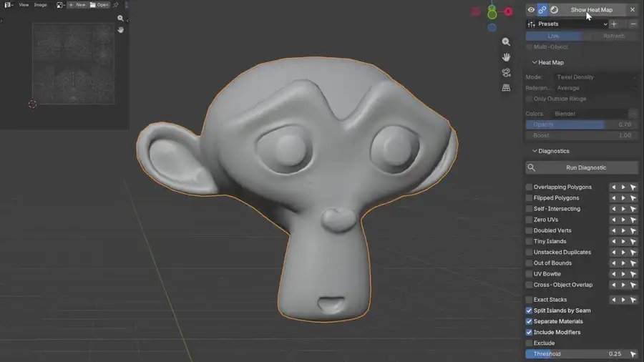Click previous arrow for Exact Stacks
The height and width of the screenshot is (362, 644).
tap(614, 300)
